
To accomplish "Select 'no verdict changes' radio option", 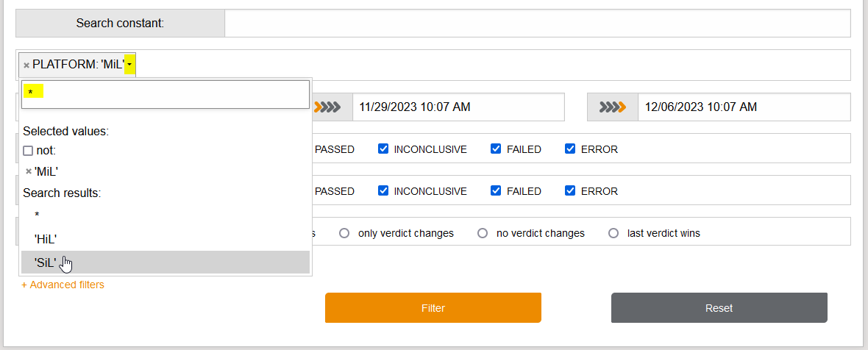I will (x=483, y=233).
